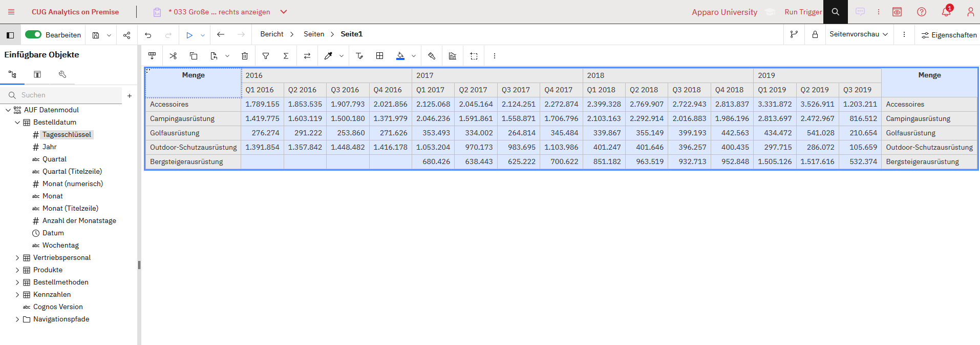980x345 pixels.
Task: Click the filter funnel icon
Action: coord(266,56)
